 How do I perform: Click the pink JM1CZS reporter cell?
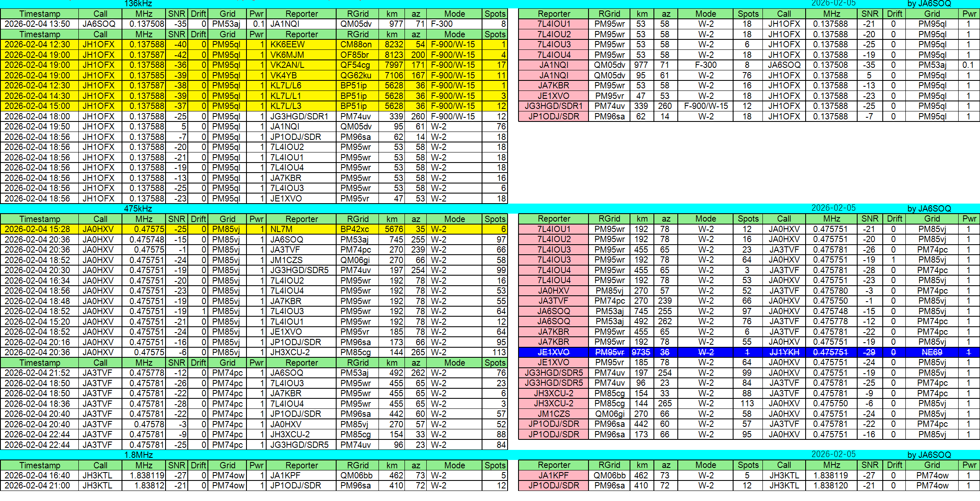coord(553,414)
